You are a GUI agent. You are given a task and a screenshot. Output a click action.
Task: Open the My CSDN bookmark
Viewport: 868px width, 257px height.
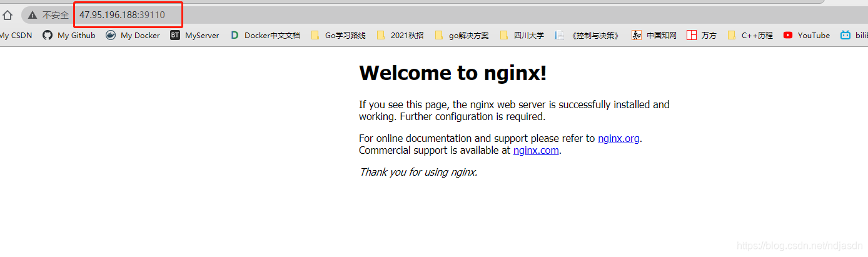pos(16,36)
